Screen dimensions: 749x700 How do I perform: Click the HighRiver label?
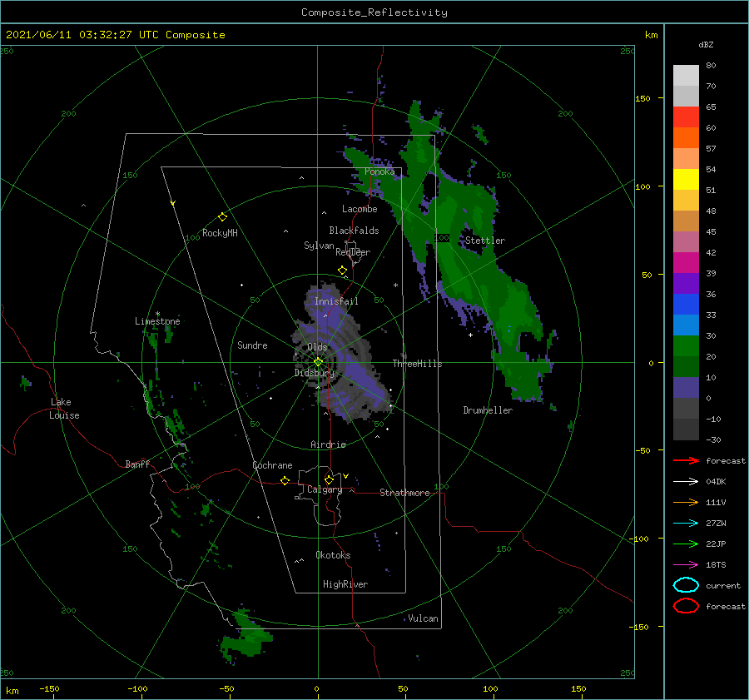tap(345, 584)
